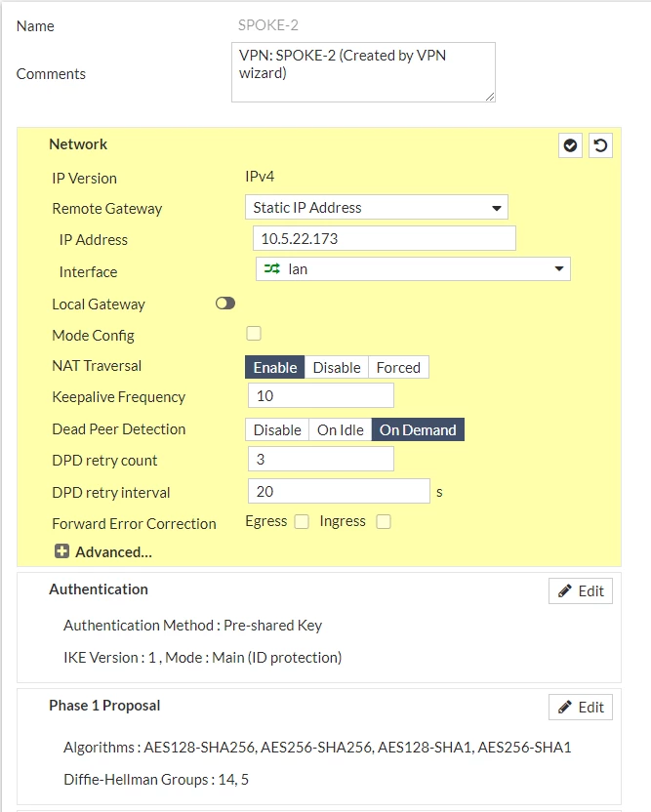The height and width of the screenshot is (812, 651).
Task: Open the Interface lan dropdown arrow
Action: 559,268
